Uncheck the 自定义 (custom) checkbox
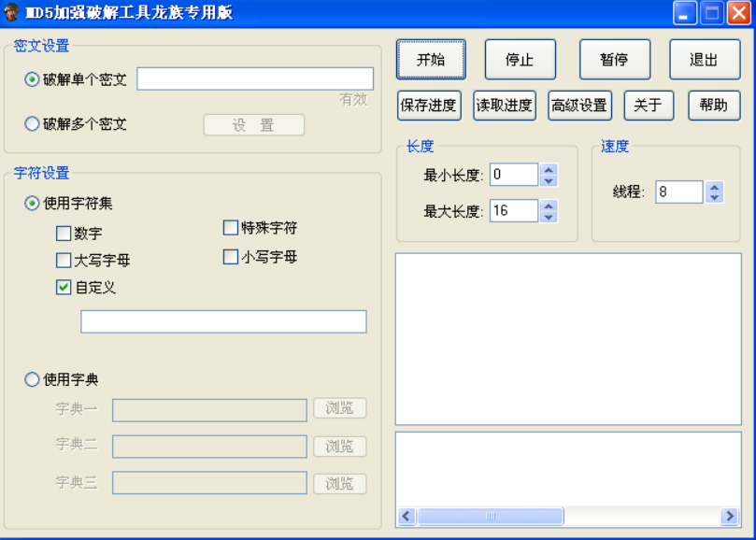This screenshot has width=756, height=540. (63, 285)
